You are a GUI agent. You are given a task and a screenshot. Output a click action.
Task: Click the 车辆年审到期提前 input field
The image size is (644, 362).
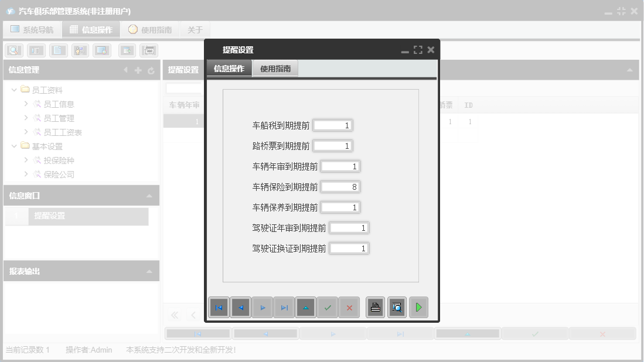click(340, 166)
